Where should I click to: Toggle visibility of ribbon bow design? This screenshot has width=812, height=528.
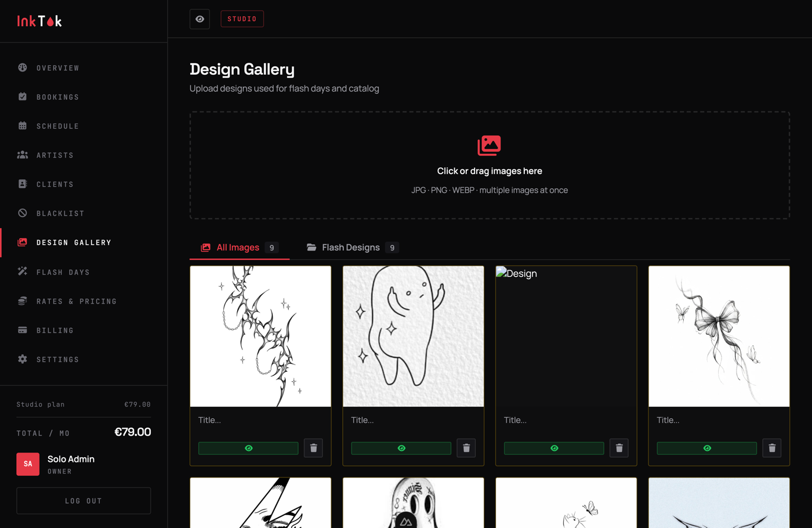(707, 448)
